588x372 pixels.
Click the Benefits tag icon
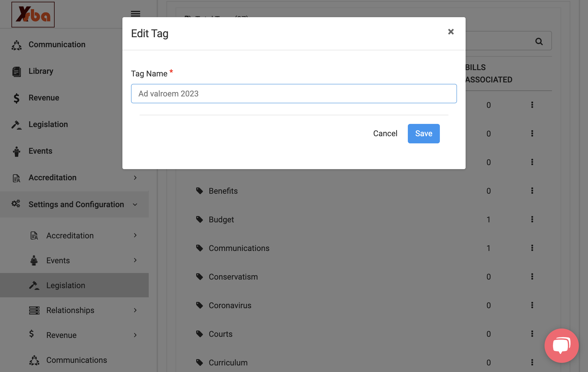[x=199, y=191]
